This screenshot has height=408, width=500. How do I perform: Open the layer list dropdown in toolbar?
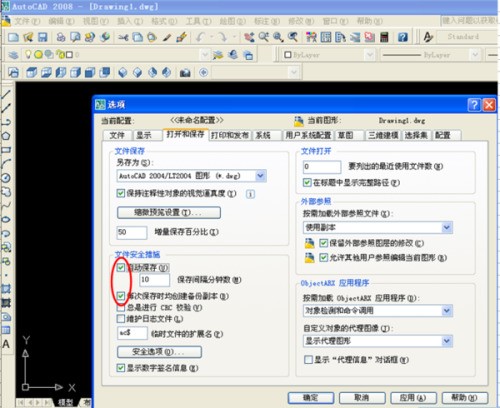[x=205, y=55]
